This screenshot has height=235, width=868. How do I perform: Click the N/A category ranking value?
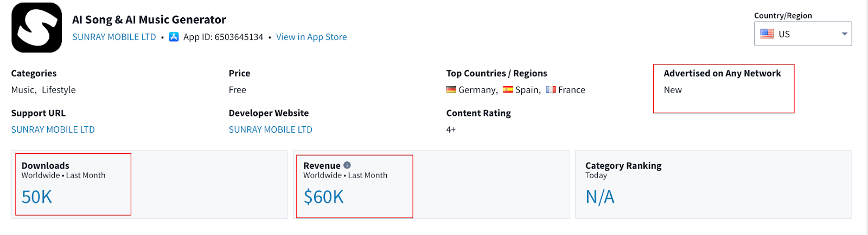(x=599, y=197)
